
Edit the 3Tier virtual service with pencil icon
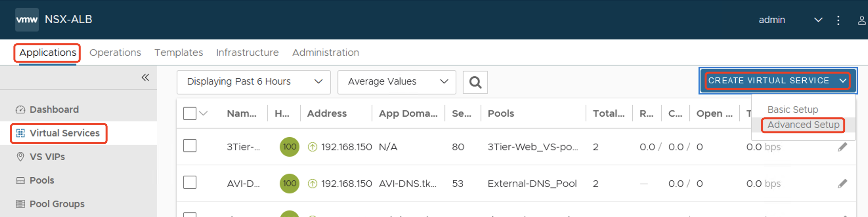coord(842,147)
